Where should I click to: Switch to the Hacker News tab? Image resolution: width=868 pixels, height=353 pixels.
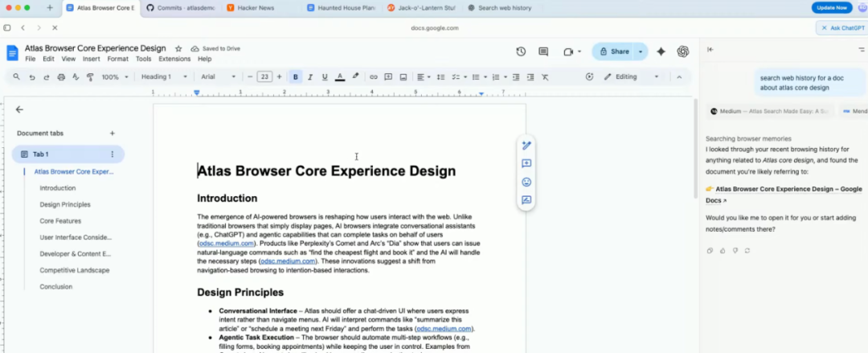(256, 7)
